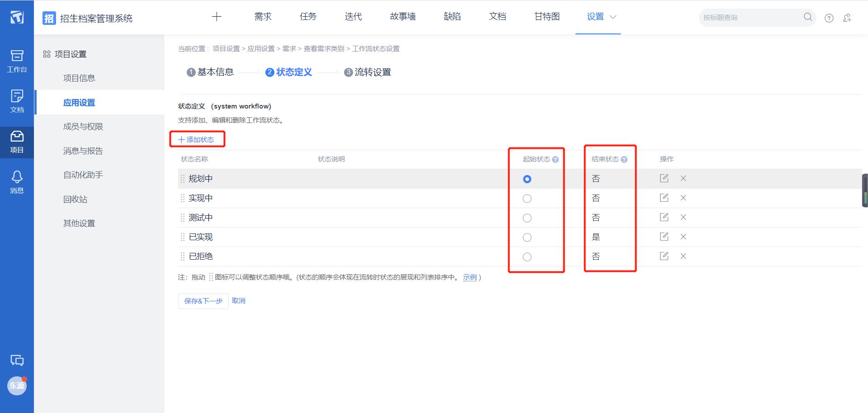Click 项目设置 in the breadcrumb
Screen dimensions: 868x413
pos(226,49)
